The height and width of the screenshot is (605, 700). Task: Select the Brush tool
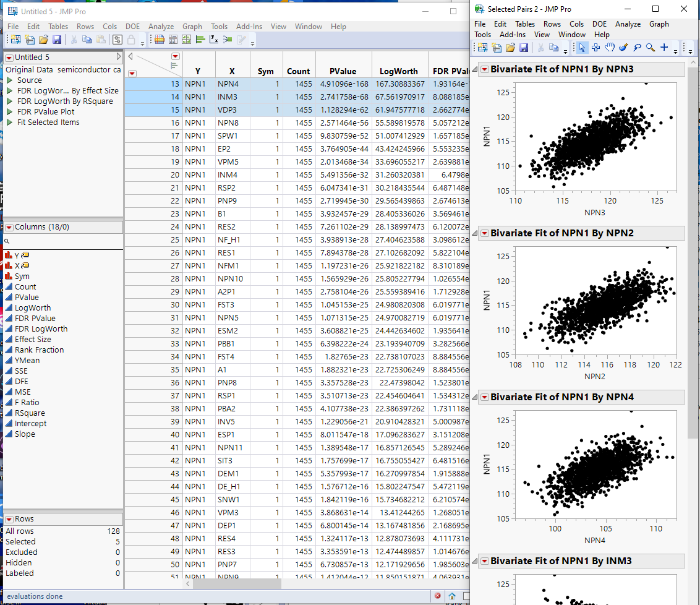coord(623,48)
